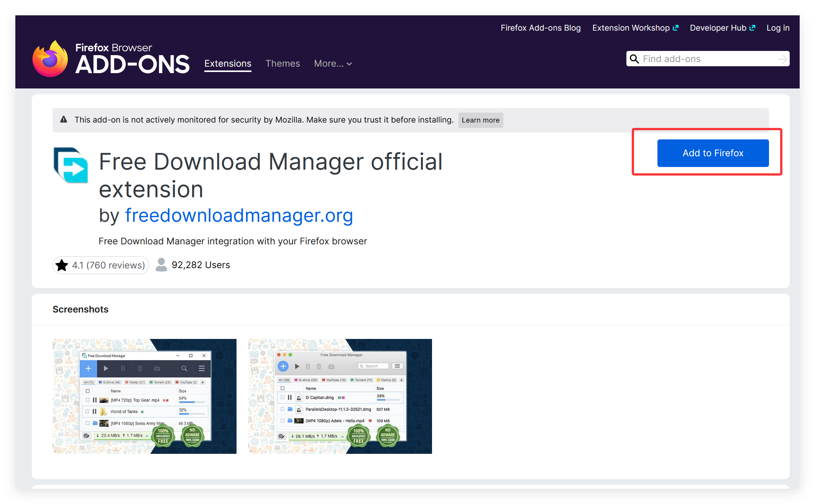Click the magnifying glass search icon

(634, 59)
